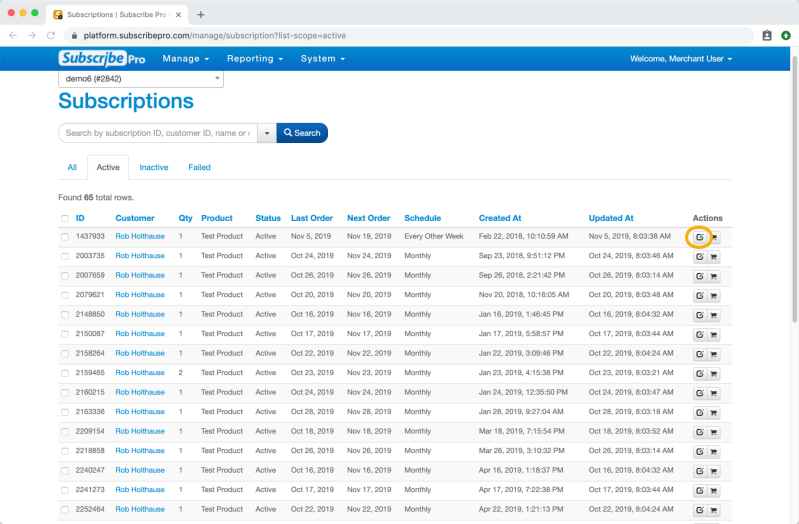
Task: Open the cart icon for subscription 2218858
Action: [714, 452]
